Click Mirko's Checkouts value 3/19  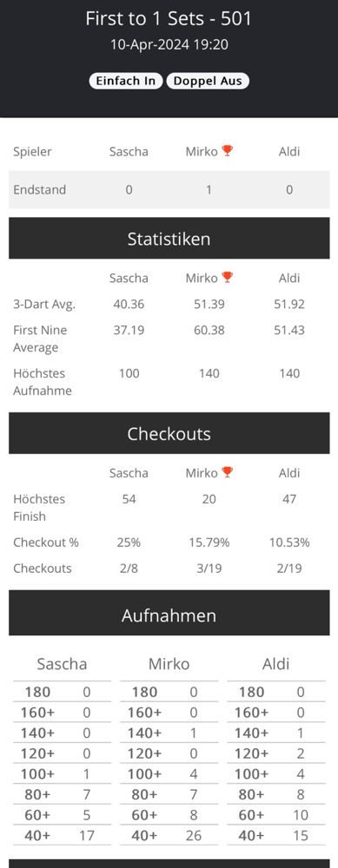click(x=209, y=569)
